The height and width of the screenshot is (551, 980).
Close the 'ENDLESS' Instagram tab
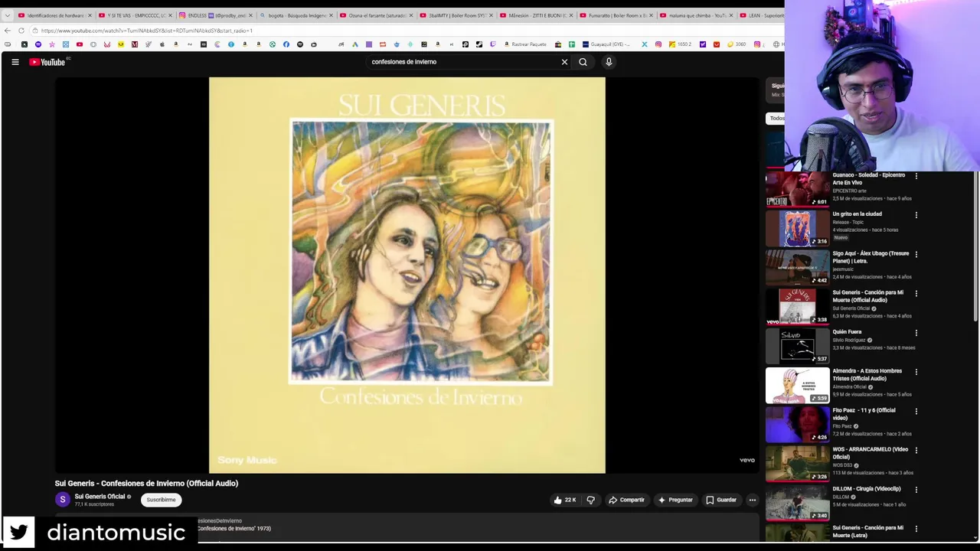pyautogui.click(x=250, y=15)
